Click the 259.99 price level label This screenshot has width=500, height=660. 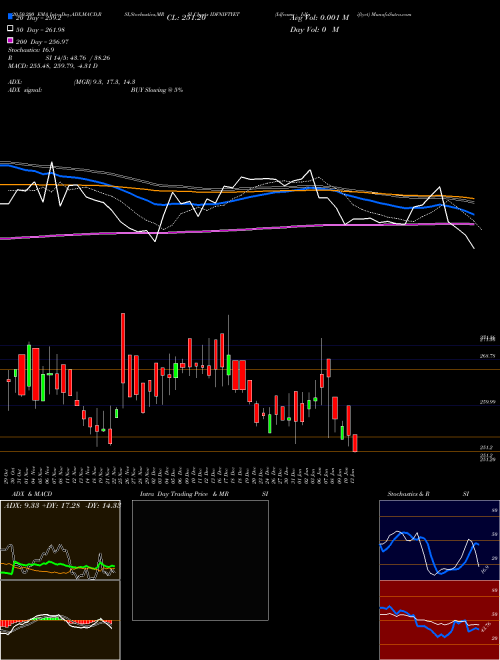point(486,402)
